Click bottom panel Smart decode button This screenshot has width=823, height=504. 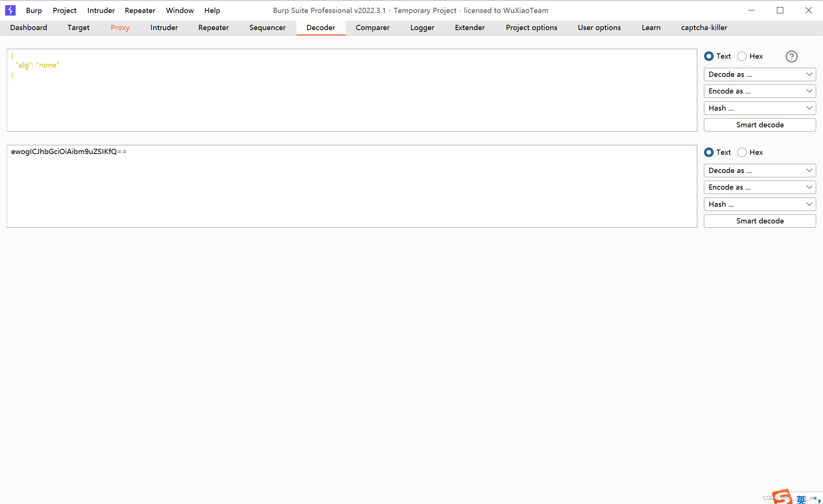point(759,221)
